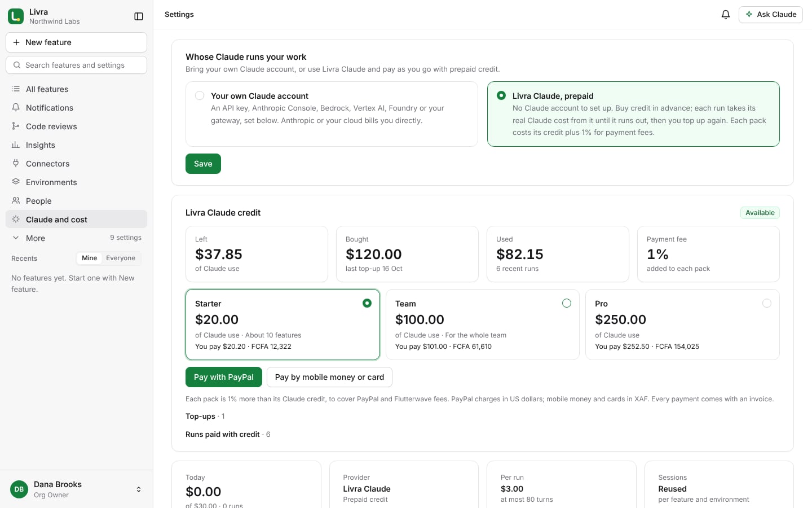Choose the Pro $250.00 credit pack

click(682, 325)
